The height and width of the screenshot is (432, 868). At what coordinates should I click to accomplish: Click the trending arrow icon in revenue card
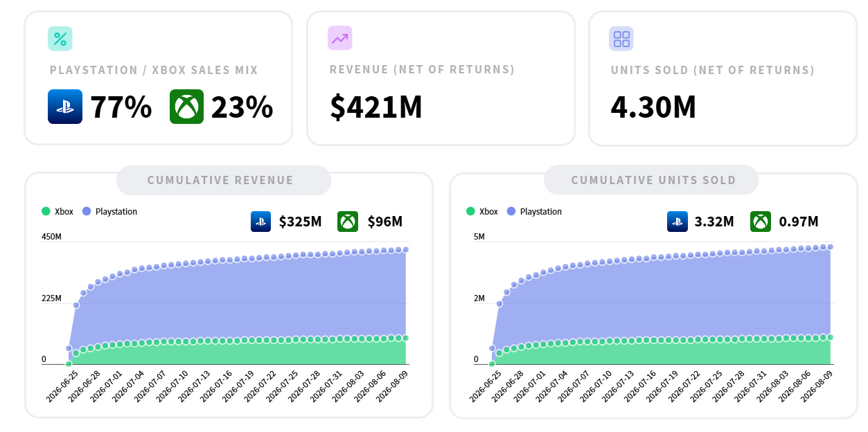click(340, 39)
